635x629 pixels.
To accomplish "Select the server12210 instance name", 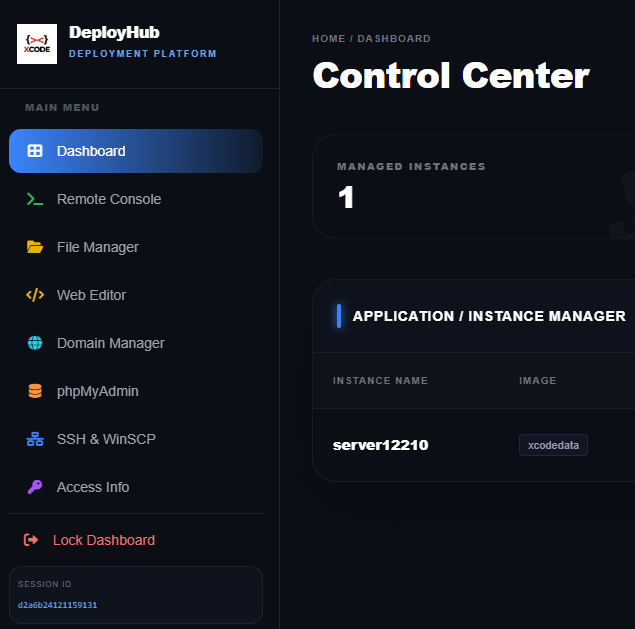I will coord(380,445).
